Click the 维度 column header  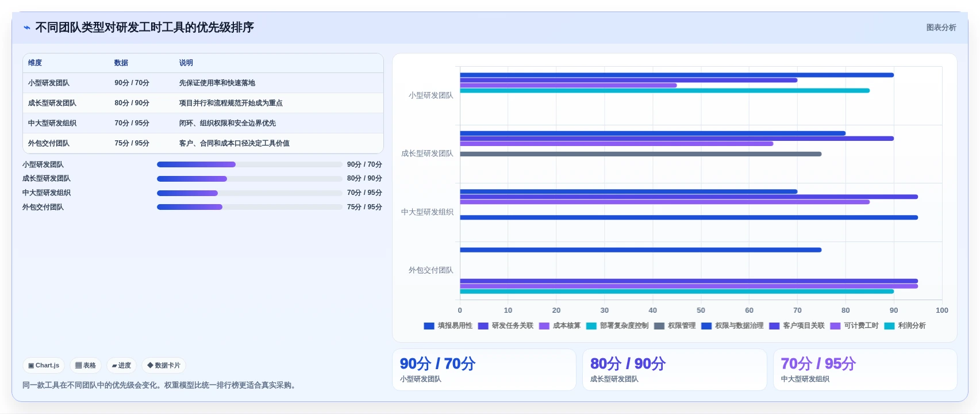35,63
